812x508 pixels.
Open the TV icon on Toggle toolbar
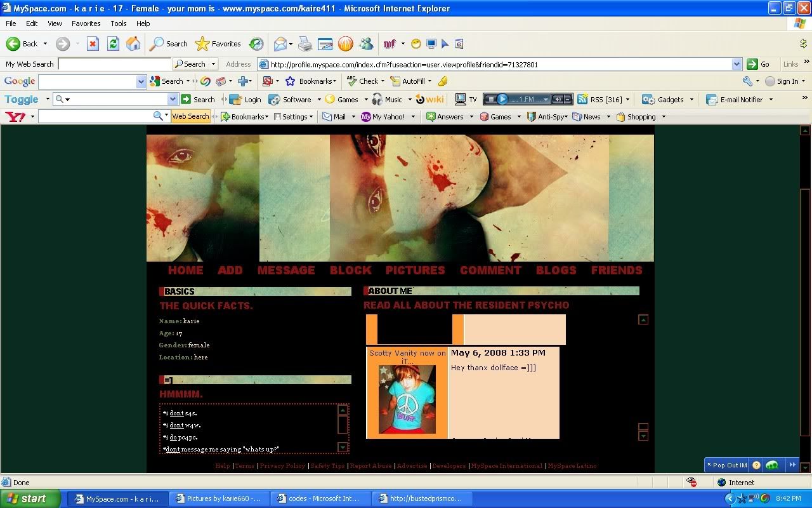466,99
